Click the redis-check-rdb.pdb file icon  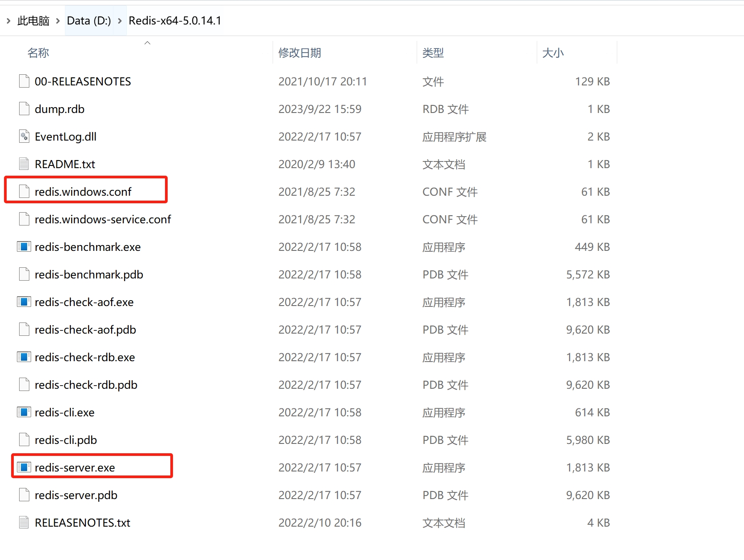[24, 384]
